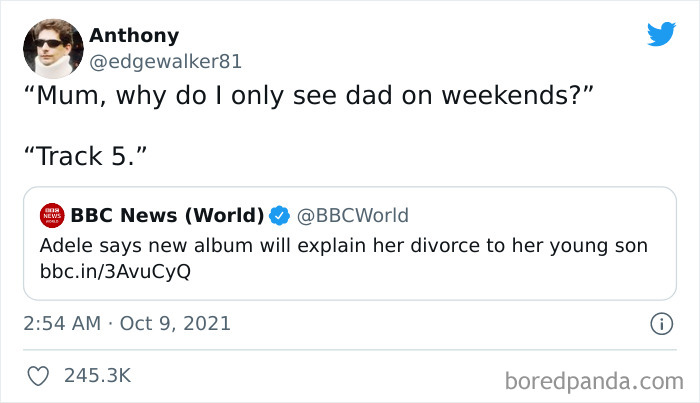Open the tweet info circle icon
Image resolution: width=700 pixels, height=403 pixels.
click(660, 323)
